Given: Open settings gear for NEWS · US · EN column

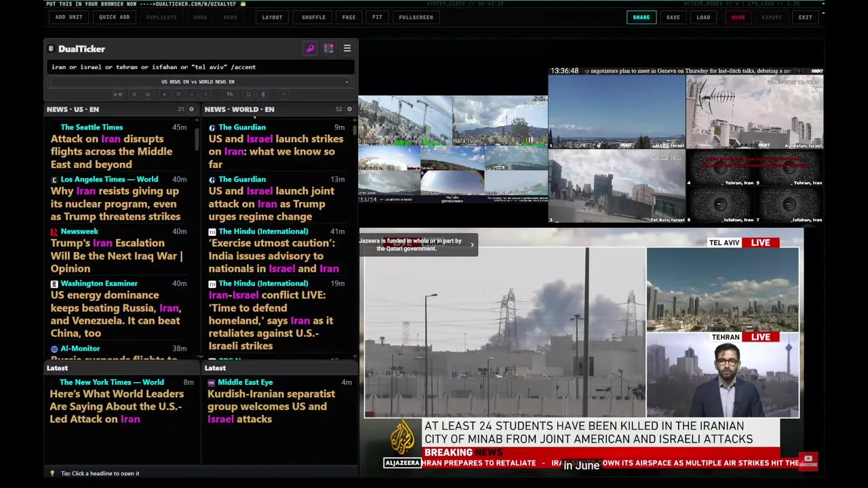Looking at the screenshot, I should pyautogui.click(x=191, y=109).
